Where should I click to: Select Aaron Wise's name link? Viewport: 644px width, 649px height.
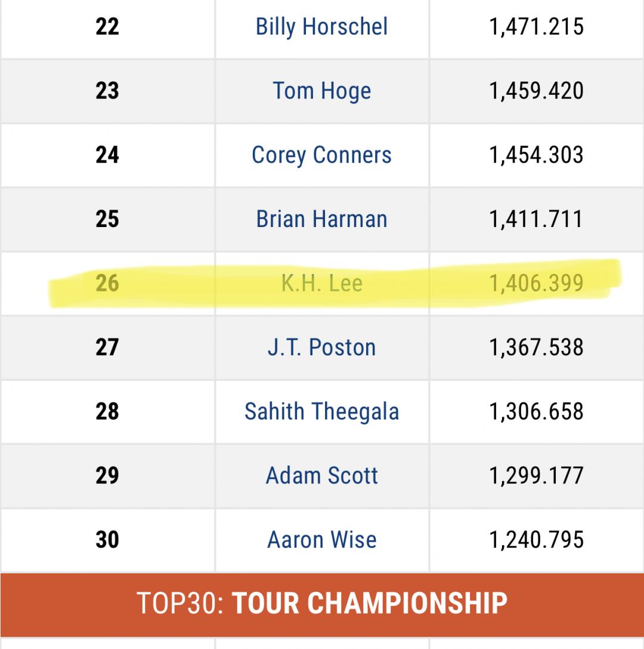click(x=321, y=539)
